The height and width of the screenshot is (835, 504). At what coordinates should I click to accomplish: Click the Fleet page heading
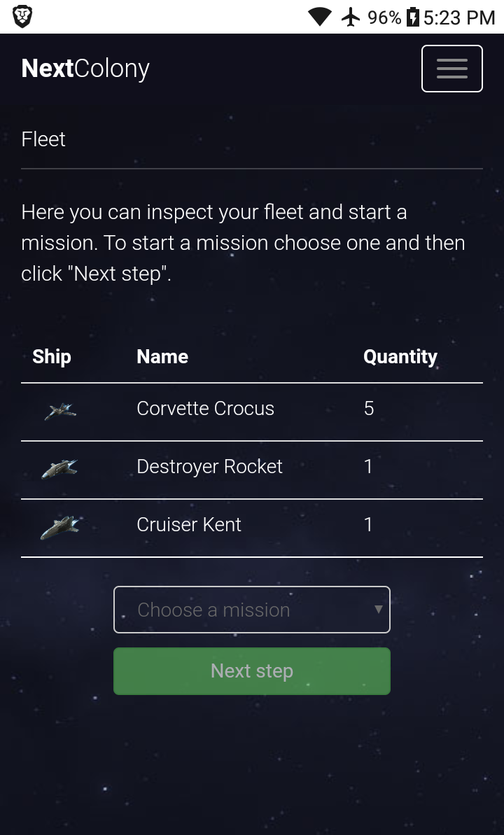(x=43, y=139)
